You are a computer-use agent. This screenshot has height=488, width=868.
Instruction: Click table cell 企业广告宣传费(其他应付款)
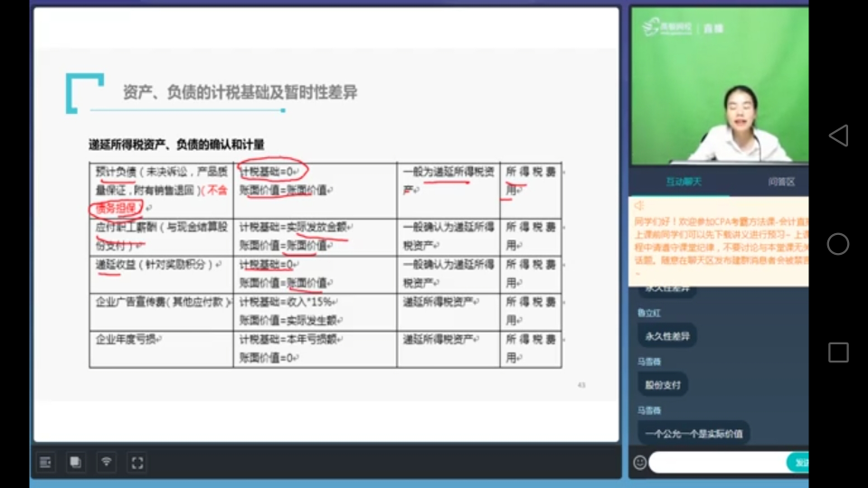click(x=163, y=302)
